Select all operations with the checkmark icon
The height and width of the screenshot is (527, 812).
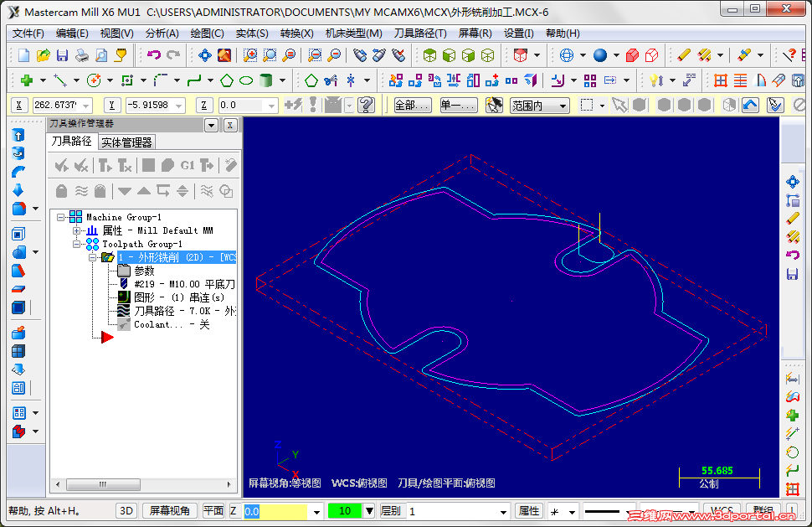tap(61, 166)
